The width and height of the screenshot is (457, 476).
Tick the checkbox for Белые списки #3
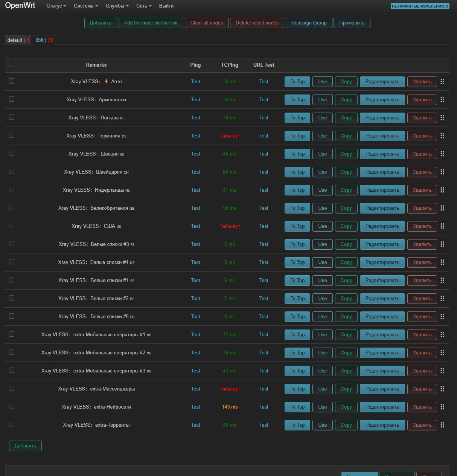[x=12, y=244]
